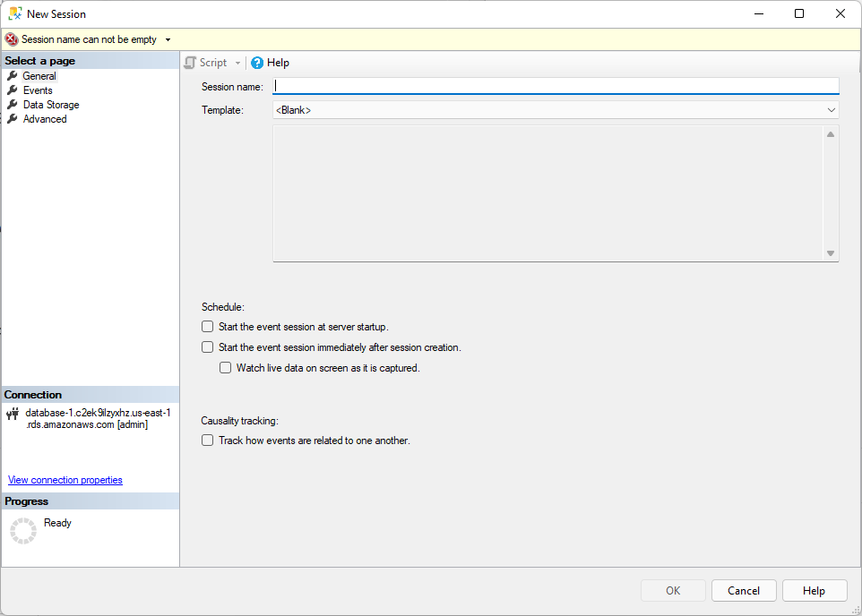This screenshot has height=616, width=862.
Task: Click the Ready progress status text
Action: pyautogui.click(x=57, y=523)
